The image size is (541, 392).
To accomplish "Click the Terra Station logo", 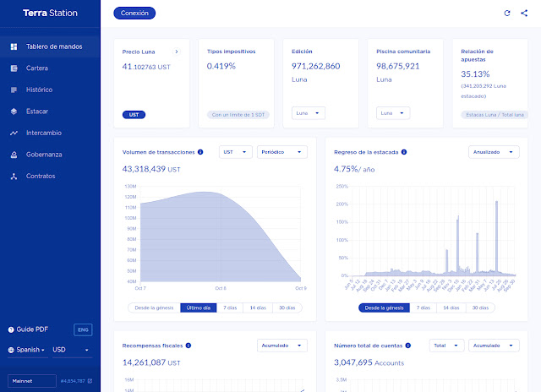I will pyautogui.click(x=50, y=14).
